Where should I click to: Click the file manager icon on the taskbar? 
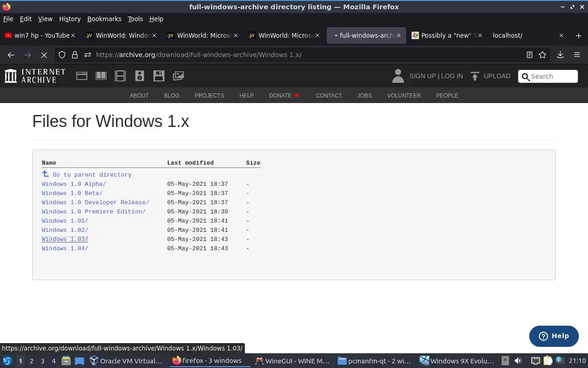point(66,361)
